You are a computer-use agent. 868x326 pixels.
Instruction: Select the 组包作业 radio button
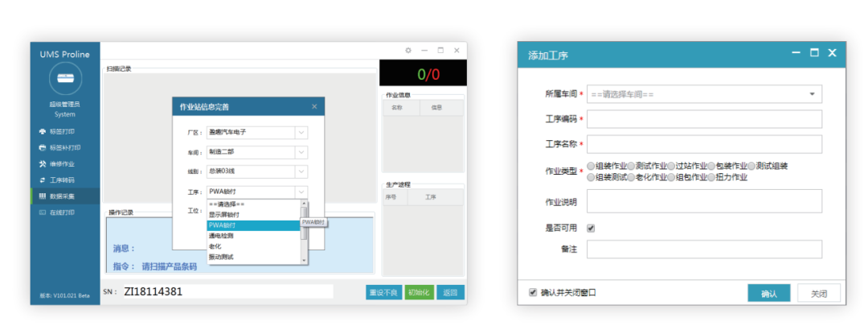[x=671, y=177]
